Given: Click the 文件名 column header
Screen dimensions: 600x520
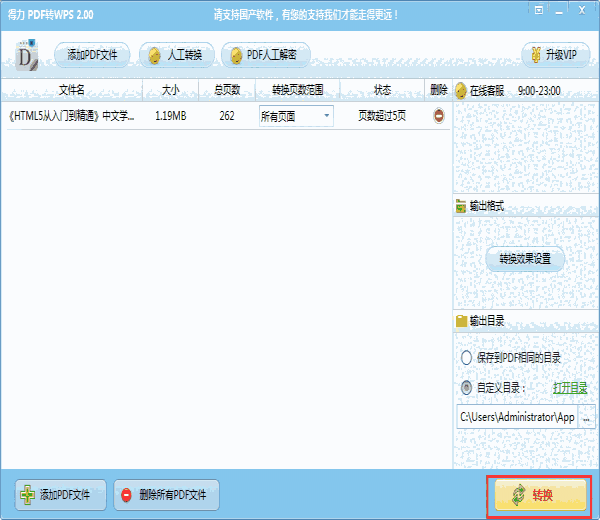Looking at the screenshot, I should pyautogui.click(x=72, y=90).
